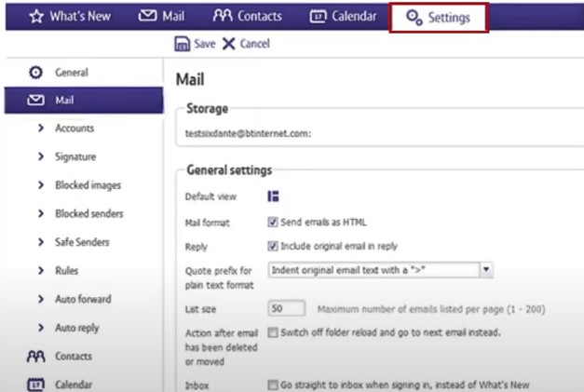Click the Default view layout icon
Screen dimensions: 584x392
273,196
